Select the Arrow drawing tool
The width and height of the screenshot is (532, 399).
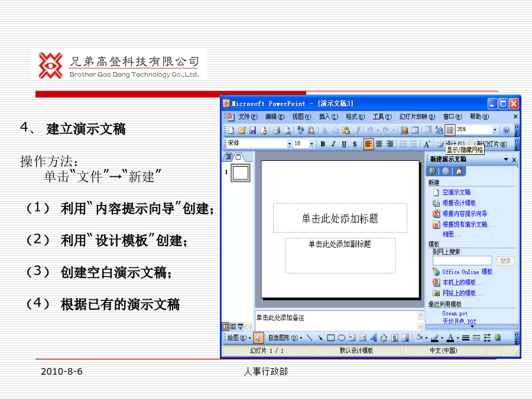[x=320, y=338]
